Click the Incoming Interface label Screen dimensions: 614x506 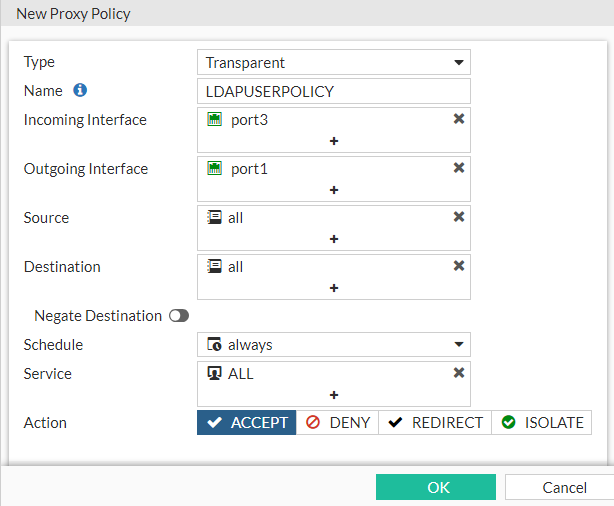click(85, 120)
